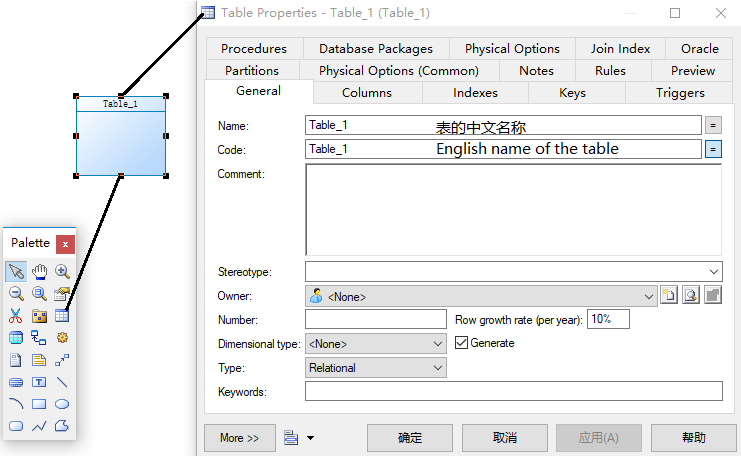Open the Physical Options tab
The image size is (741, 456).
pos(512,49)
